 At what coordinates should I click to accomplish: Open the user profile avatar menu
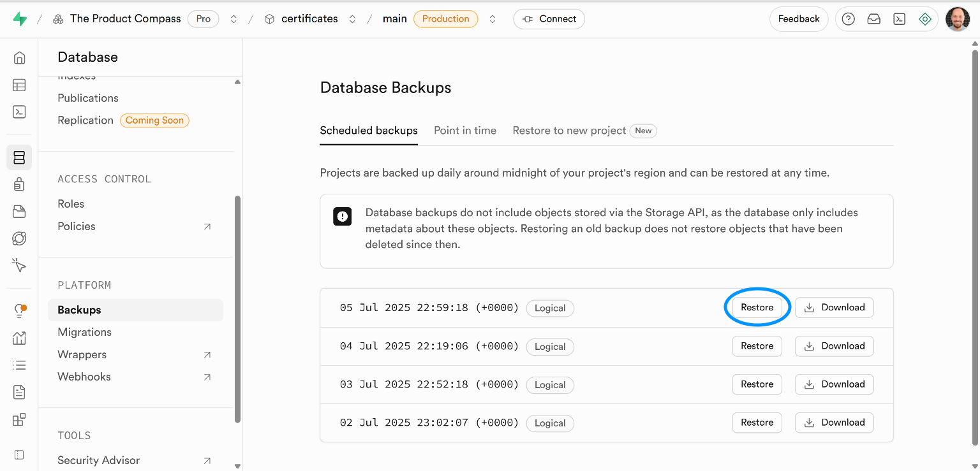[x=958, y=18]
